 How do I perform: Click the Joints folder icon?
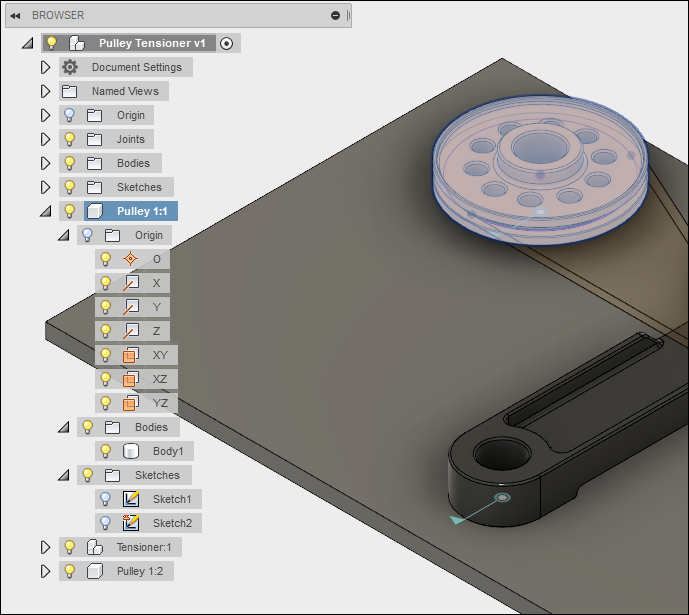click(x=94, y=139)
